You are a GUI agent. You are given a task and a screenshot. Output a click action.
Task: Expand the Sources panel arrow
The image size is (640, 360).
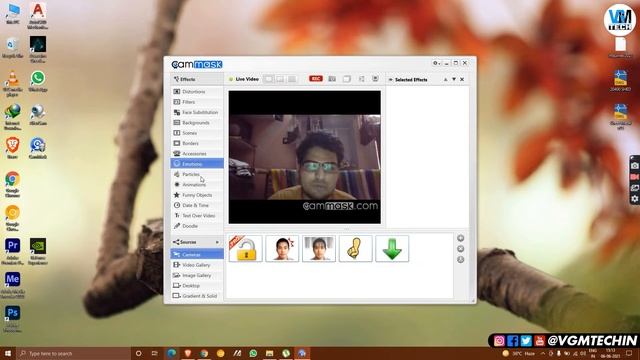[217, 242]
